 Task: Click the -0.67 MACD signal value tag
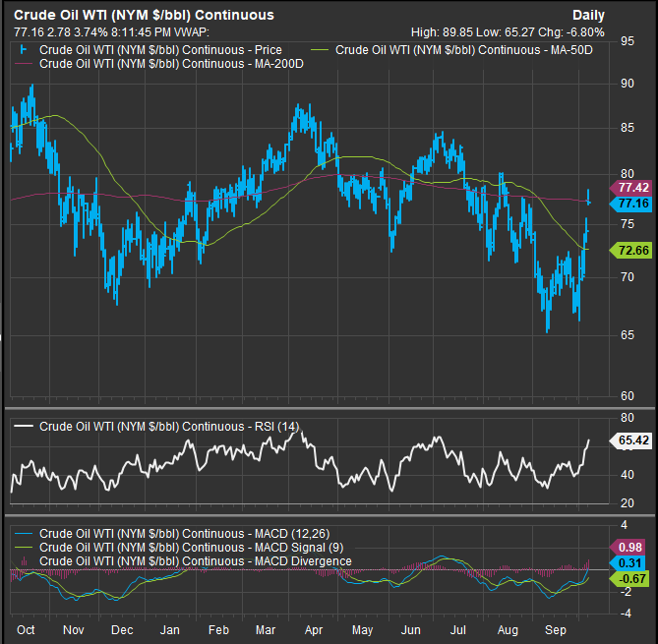[630, 578]
